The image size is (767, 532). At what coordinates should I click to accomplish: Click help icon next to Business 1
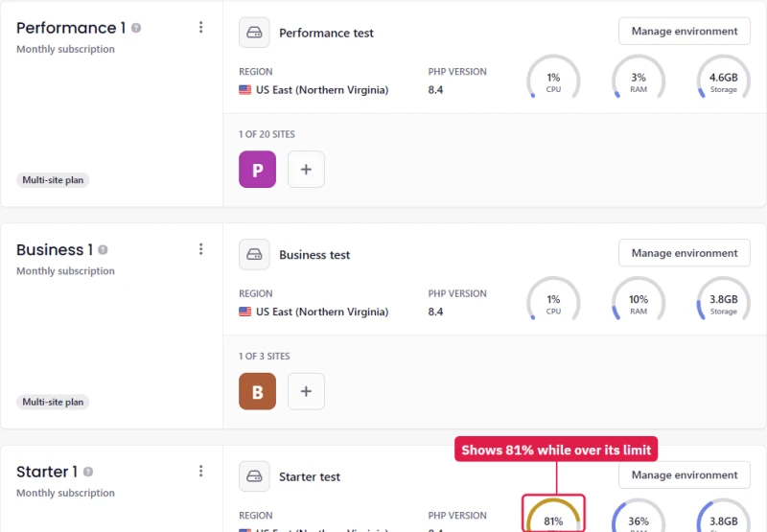(x=103, y=250)
